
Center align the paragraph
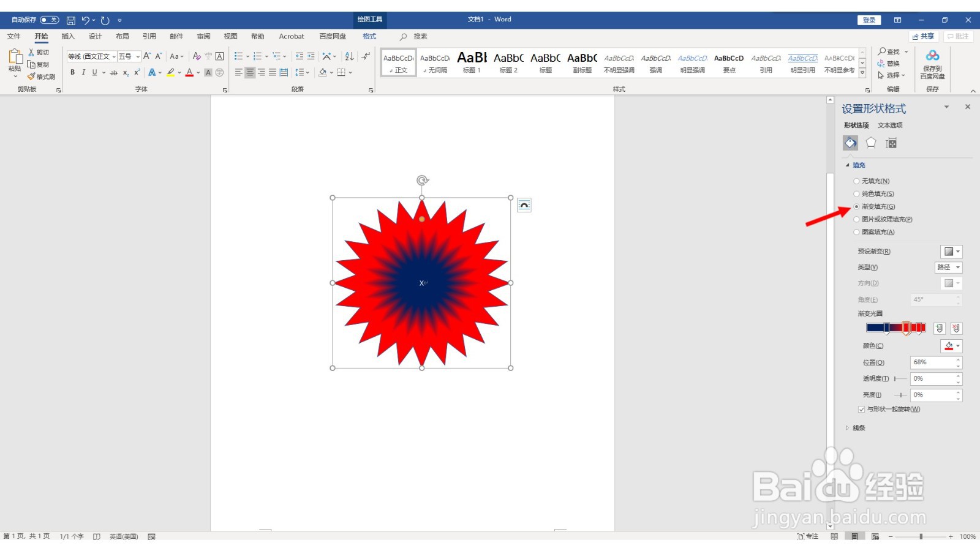[x=250, y=72]
